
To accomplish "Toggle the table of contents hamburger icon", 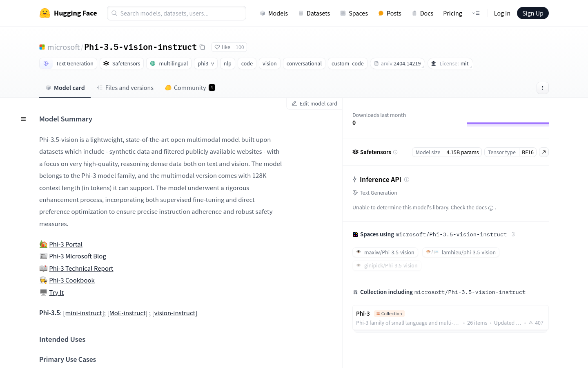I will 23,119.
